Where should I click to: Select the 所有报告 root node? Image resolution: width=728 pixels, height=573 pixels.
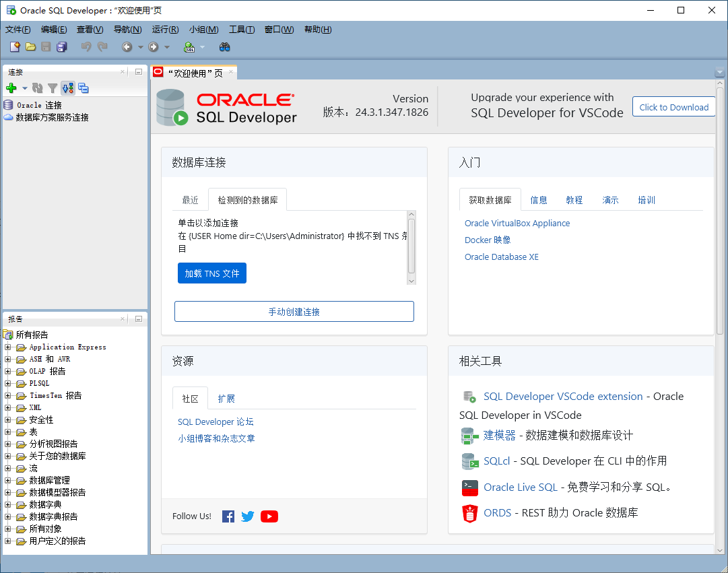pos(32,335)
